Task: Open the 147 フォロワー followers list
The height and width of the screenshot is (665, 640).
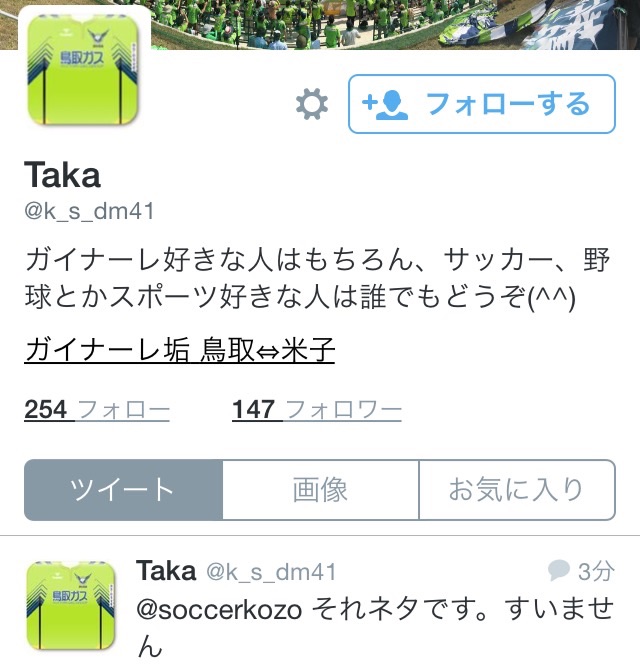Action: [x=317, y=410]
